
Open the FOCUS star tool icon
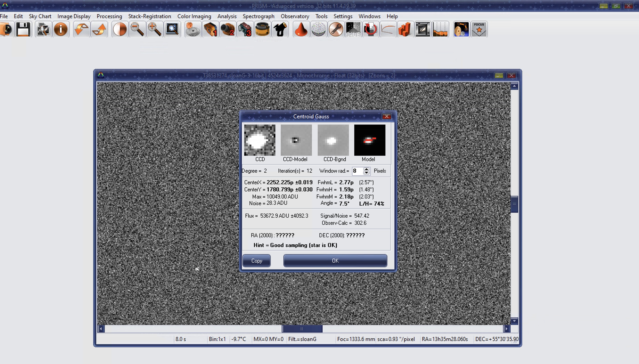(479, 29)
